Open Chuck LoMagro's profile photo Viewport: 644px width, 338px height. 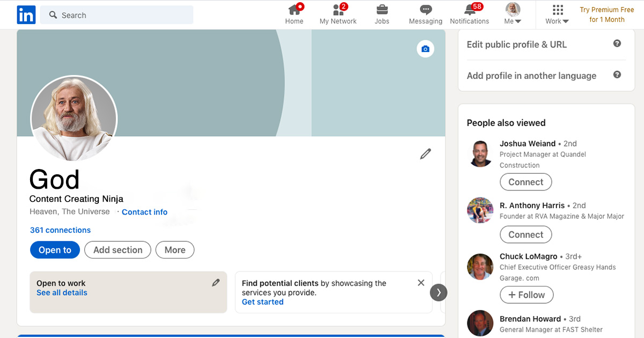click(480, 267)
